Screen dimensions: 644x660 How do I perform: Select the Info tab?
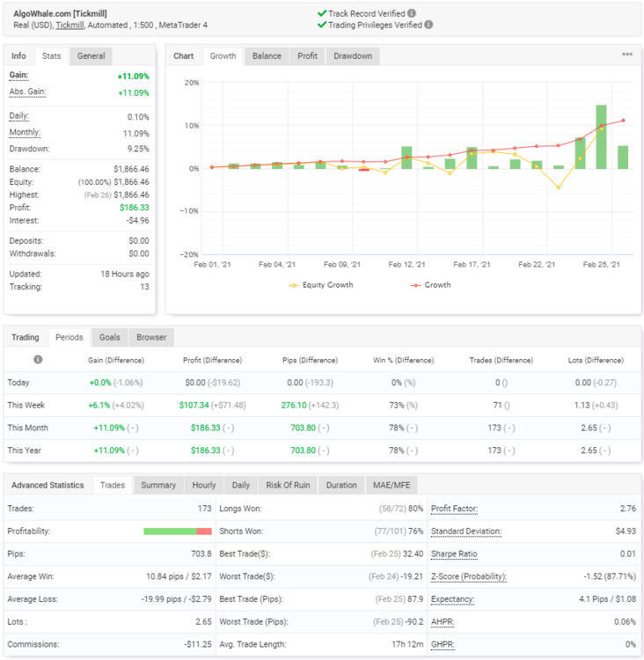tap(18, 56)
